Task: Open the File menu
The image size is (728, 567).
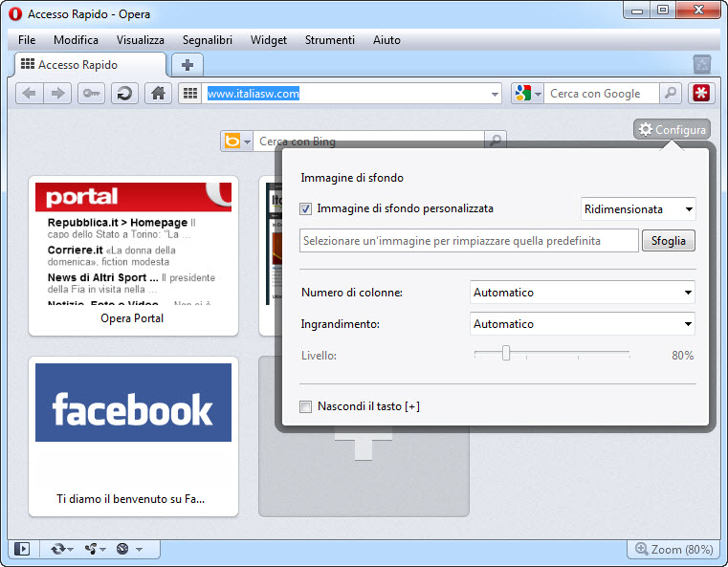Action: (x=27, y=40)
